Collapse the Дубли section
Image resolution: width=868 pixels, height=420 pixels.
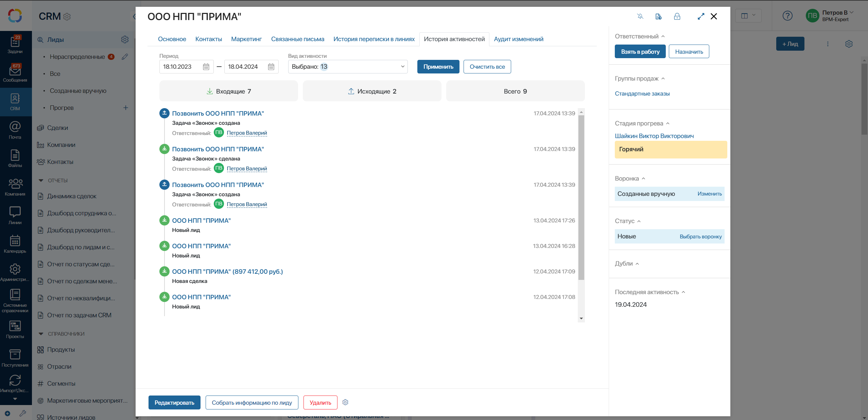click(637, 264)
